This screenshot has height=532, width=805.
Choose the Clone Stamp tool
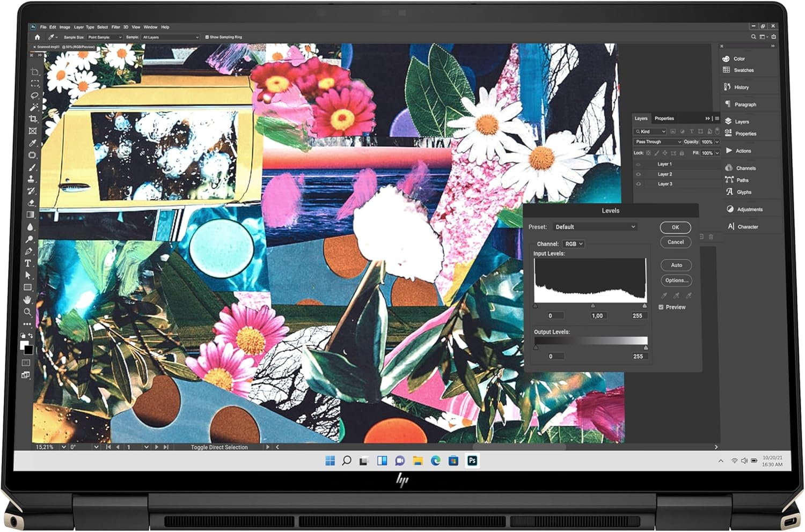click(32, 179)
